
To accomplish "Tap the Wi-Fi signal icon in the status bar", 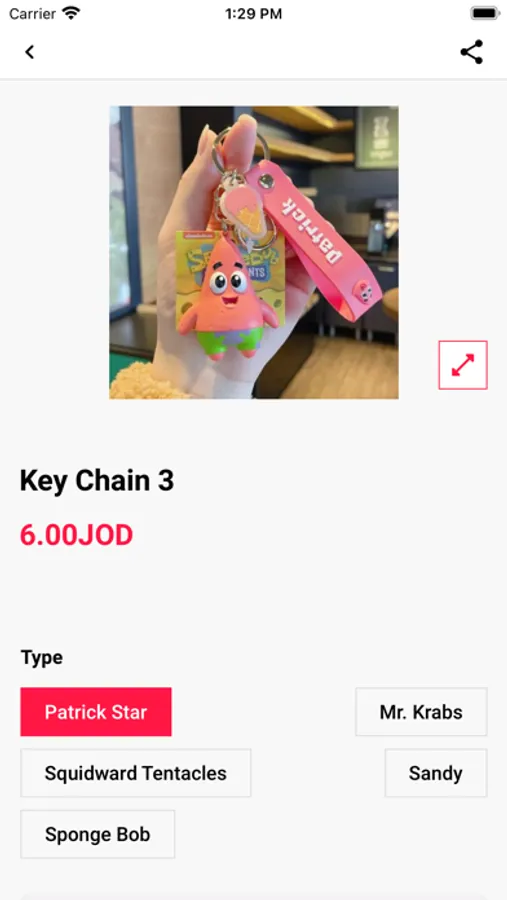I will (x=71, y=13).
